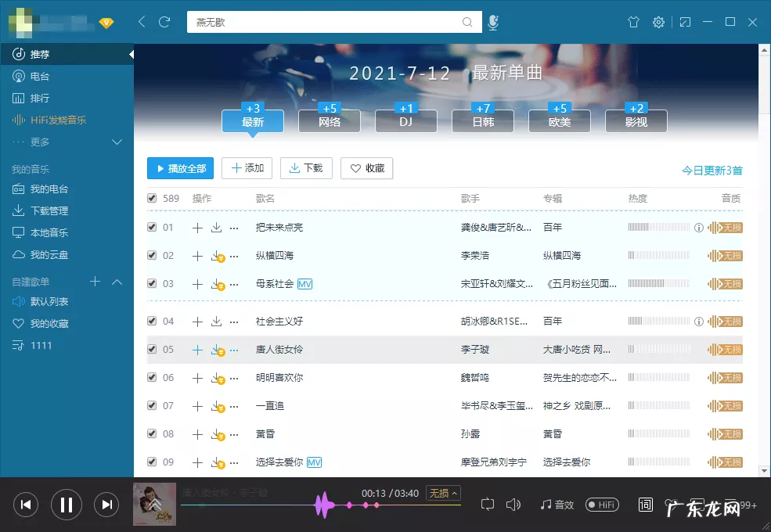Collapse the 自建歌单 section
The image size is (771, 532).
(x=117, y=281)
